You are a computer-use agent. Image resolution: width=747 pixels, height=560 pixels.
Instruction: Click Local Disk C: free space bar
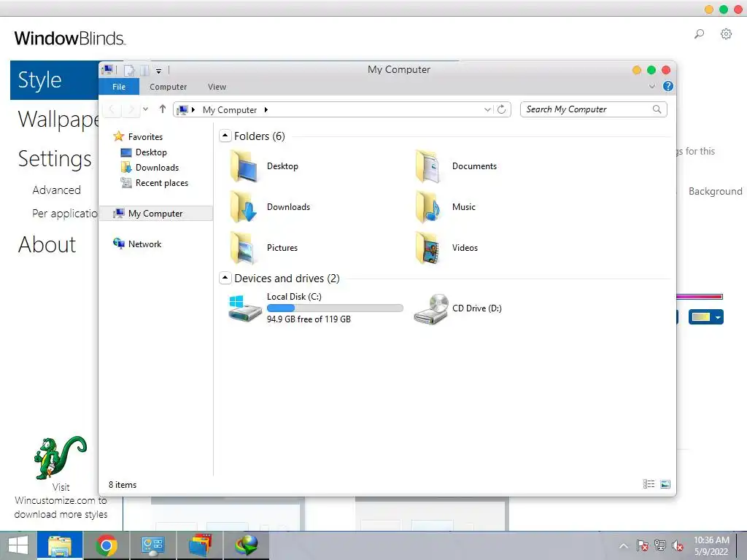(335, 308)
